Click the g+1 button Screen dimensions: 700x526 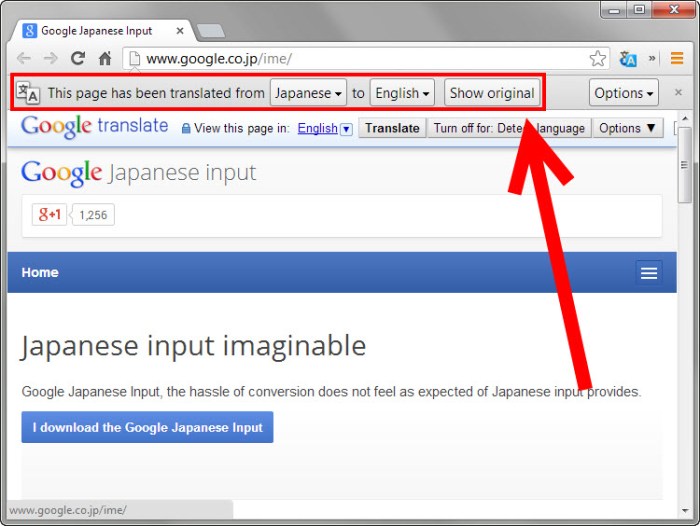pos(49,215)
